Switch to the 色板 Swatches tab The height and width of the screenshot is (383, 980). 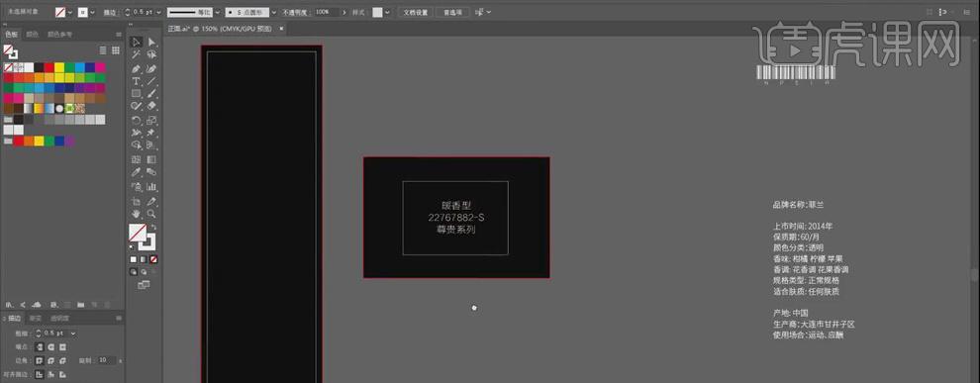point(11,35)
